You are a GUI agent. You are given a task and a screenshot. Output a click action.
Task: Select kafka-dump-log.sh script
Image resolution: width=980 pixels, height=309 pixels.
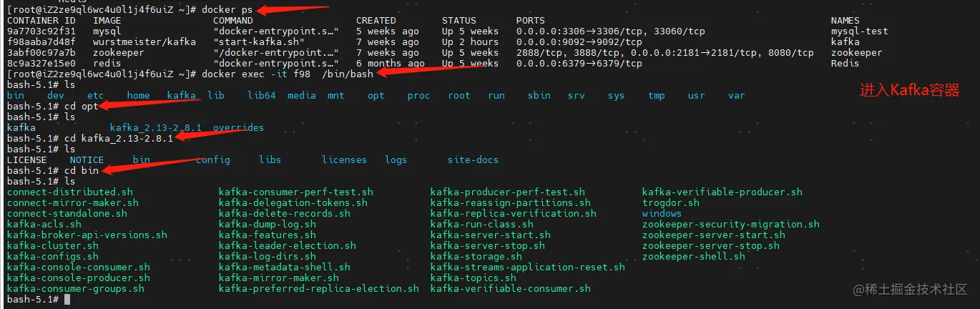(267, 224)
